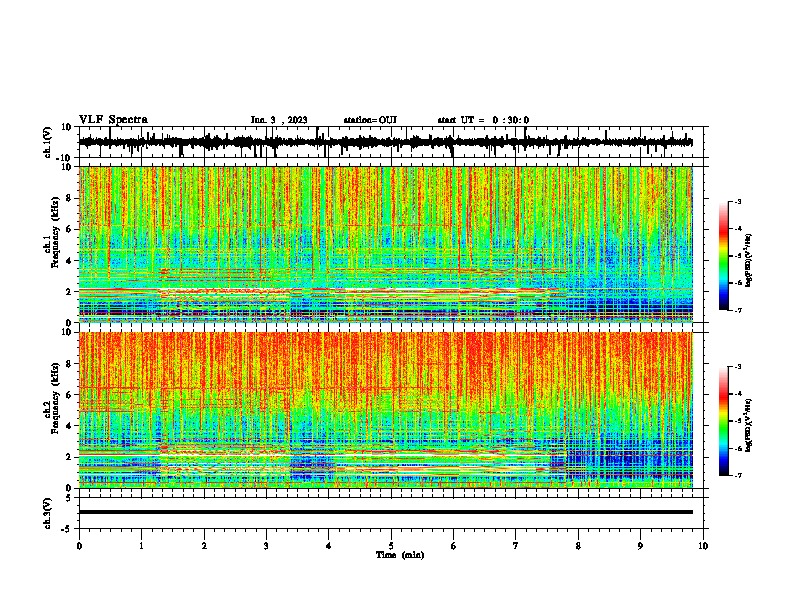Click time axis tick label "0"
The width and height of the screenshot is (792, 612).
pos(79,546)
